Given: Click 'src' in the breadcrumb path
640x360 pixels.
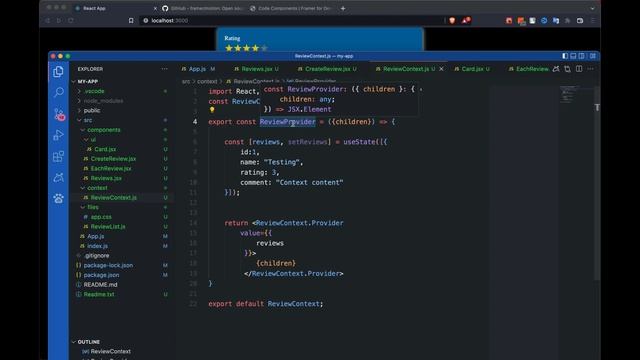Looking at the screenshot, I should point(186,82).
